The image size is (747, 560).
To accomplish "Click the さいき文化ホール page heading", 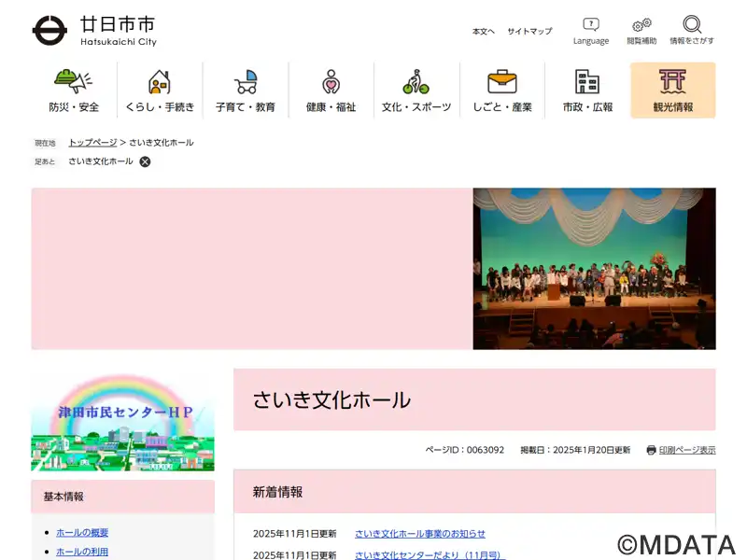I will [331, 399].
